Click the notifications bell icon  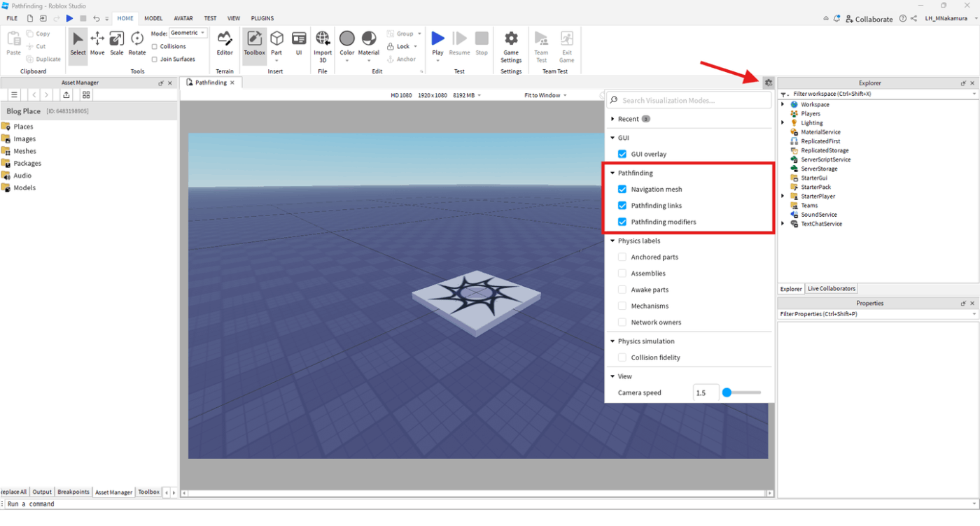(836, 19)
